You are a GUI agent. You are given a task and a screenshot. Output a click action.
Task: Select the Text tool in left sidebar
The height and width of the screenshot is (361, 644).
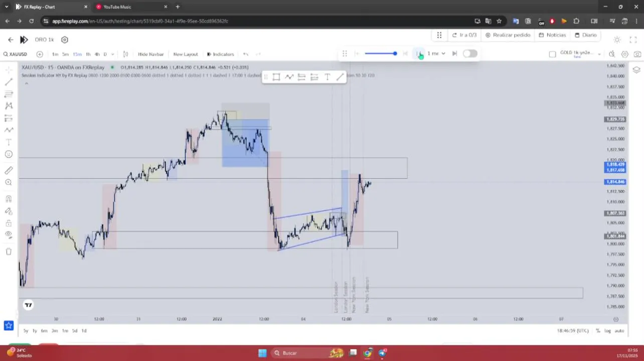[9, 142]
